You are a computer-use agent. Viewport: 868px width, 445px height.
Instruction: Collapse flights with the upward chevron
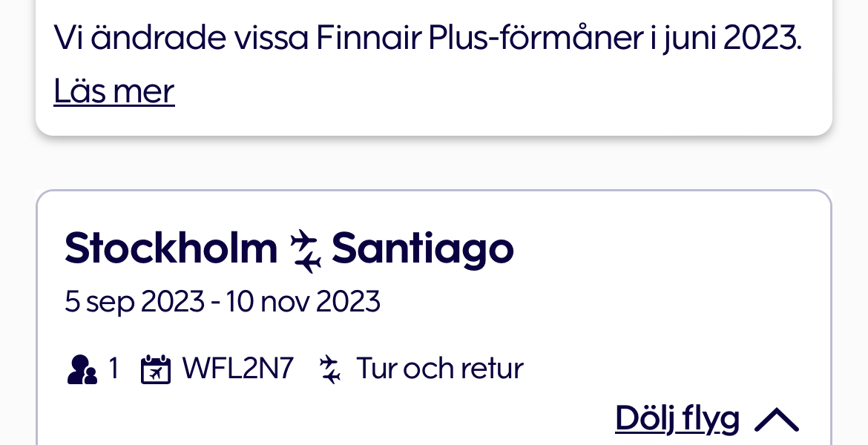pyautogui.click(x=777, y=420)
